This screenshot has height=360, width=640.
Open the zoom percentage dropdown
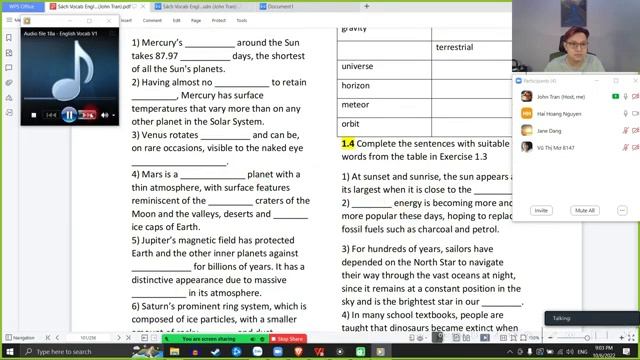(x=534, y=338)
